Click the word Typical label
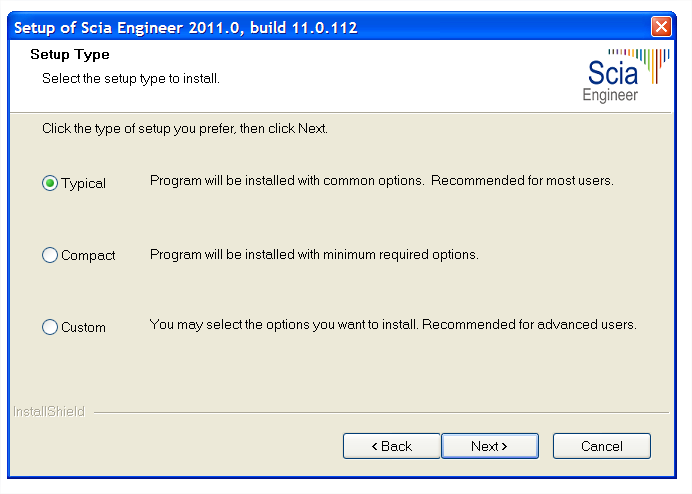692x494 pixels. point(83,183)
